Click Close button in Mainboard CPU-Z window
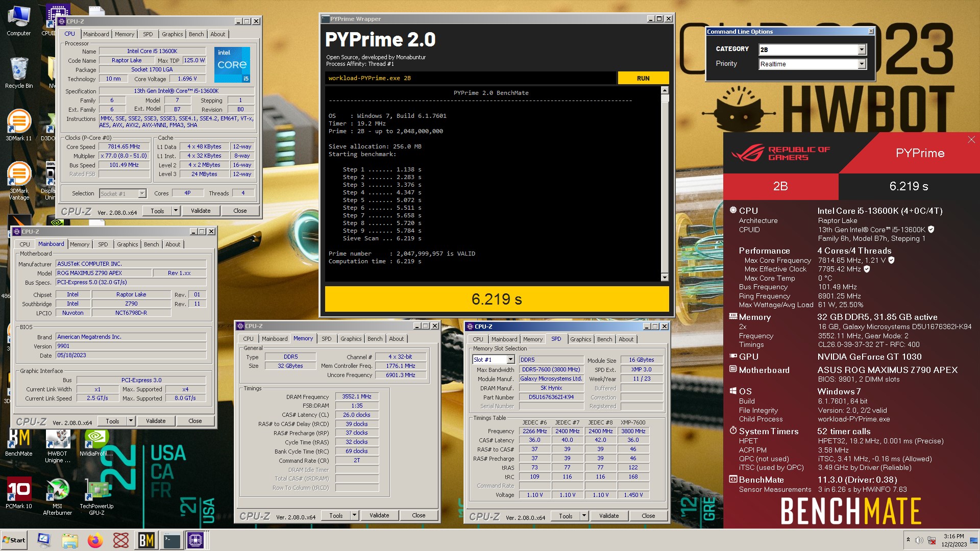This screenshot has width=980, height=551. click(x=195, y=421)
